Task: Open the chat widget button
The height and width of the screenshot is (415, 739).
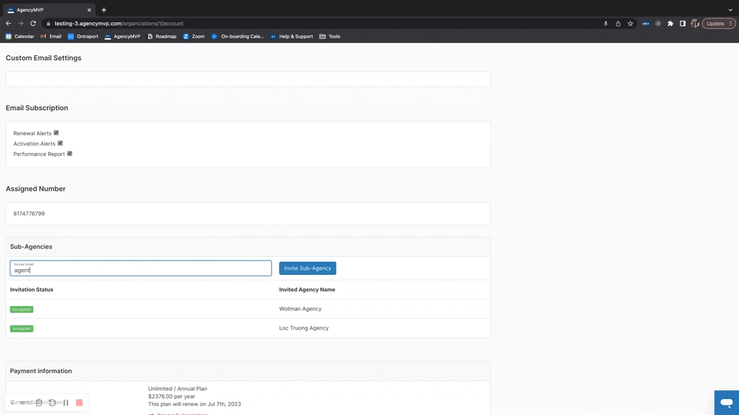Action: coord(726,403)
